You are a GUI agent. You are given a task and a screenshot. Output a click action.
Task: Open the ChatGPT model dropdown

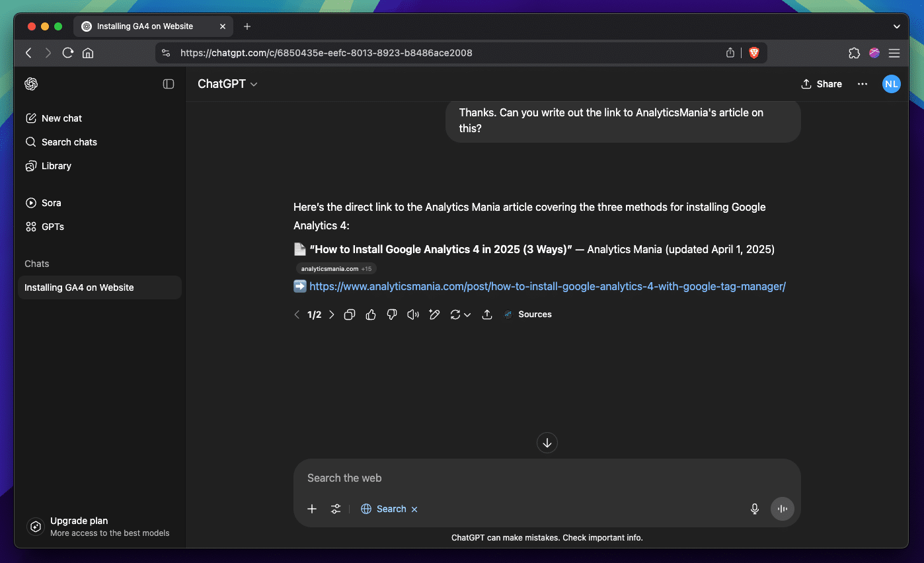[227, 84]
